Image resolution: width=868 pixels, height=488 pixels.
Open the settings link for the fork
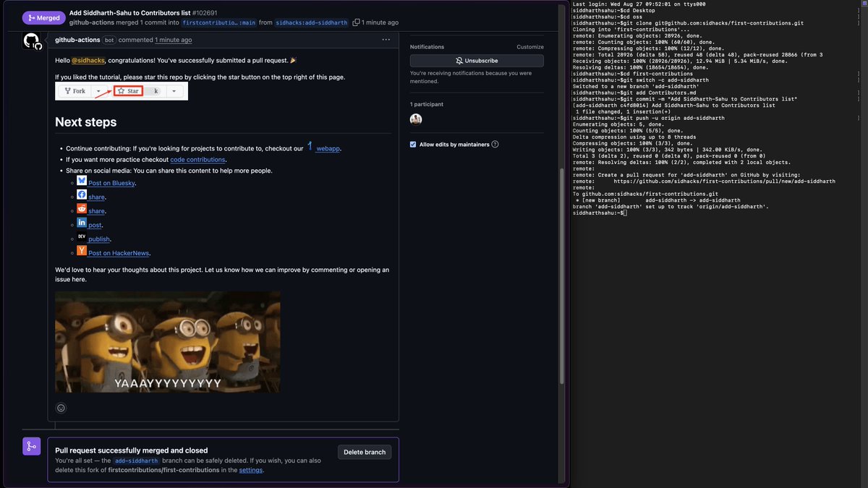[251, 470]
